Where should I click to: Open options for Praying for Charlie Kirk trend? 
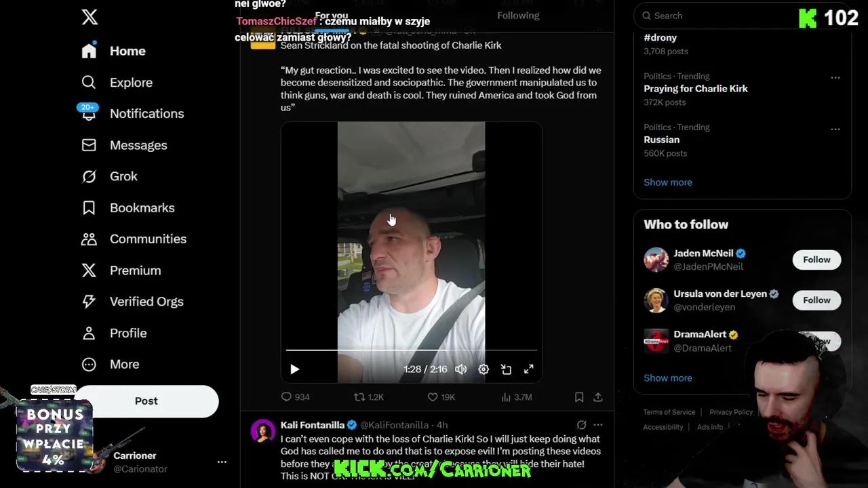(835, 78)
